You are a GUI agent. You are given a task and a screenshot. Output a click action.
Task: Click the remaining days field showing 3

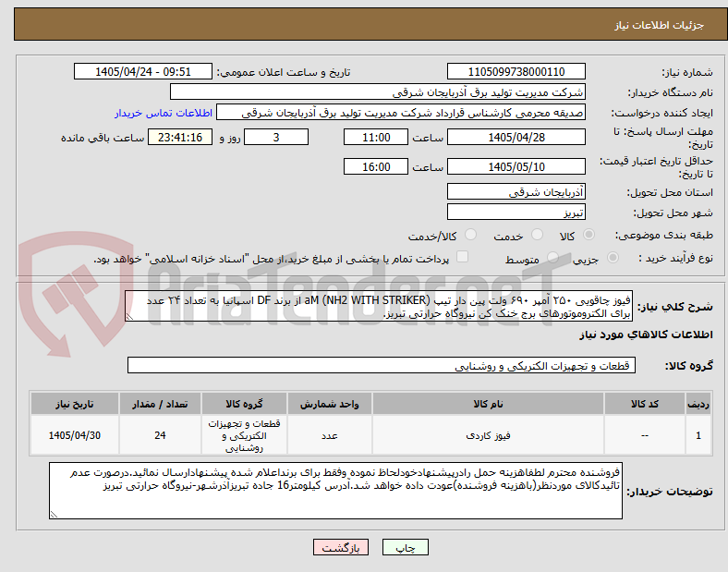click(x=276, y=137)
